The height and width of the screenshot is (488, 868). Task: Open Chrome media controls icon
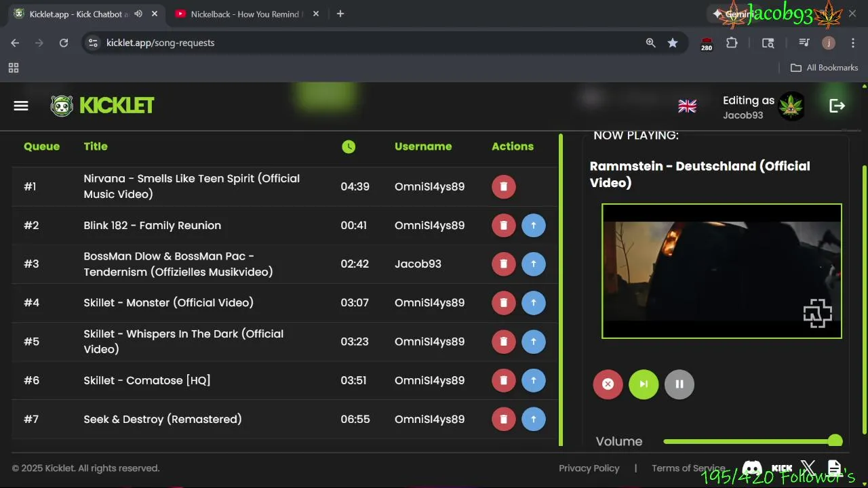tap(804, 43)
